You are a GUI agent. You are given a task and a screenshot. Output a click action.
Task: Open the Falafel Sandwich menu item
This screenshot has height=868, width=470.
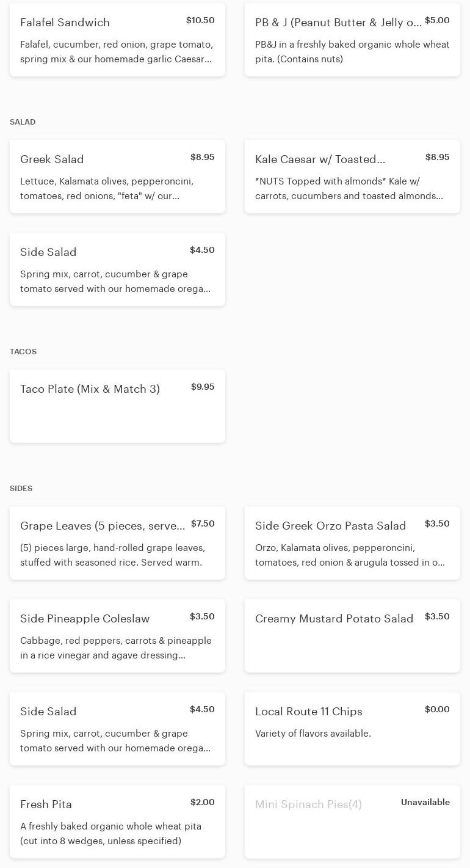[x=117, y=40]
